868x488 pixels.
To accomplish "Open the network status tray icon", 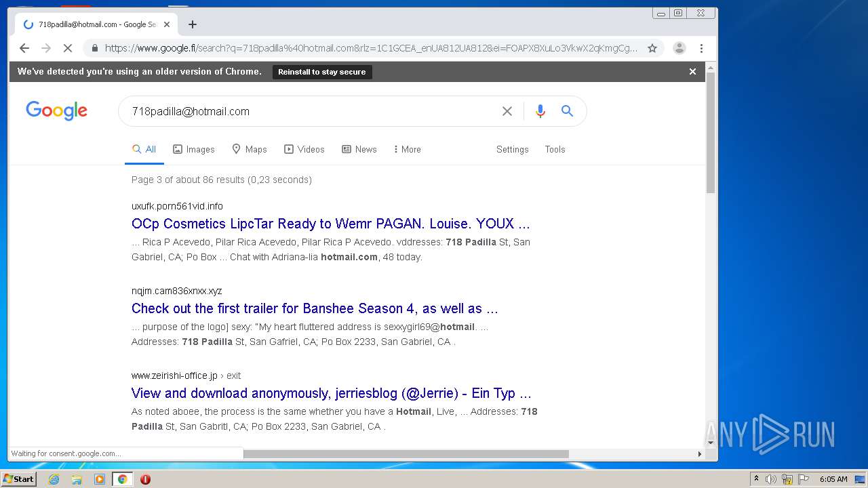I will click(x=787, y=479).
